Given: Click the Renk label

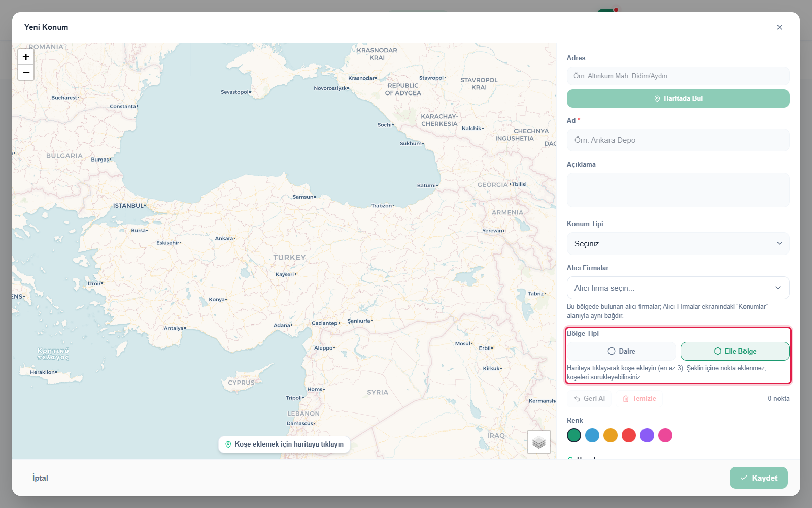Looking at the screenshot, I should tap(574, 421).
